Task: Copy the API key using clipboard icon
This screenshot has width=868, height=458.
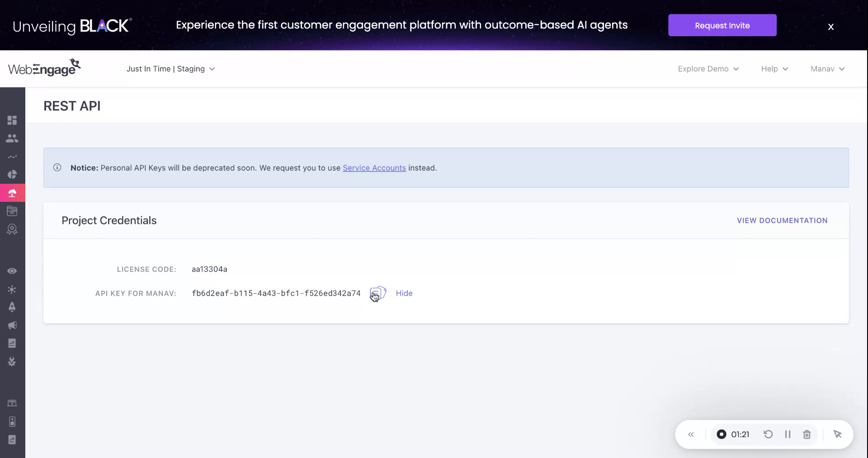Action: pyautogui.click(x=377, y=293)
